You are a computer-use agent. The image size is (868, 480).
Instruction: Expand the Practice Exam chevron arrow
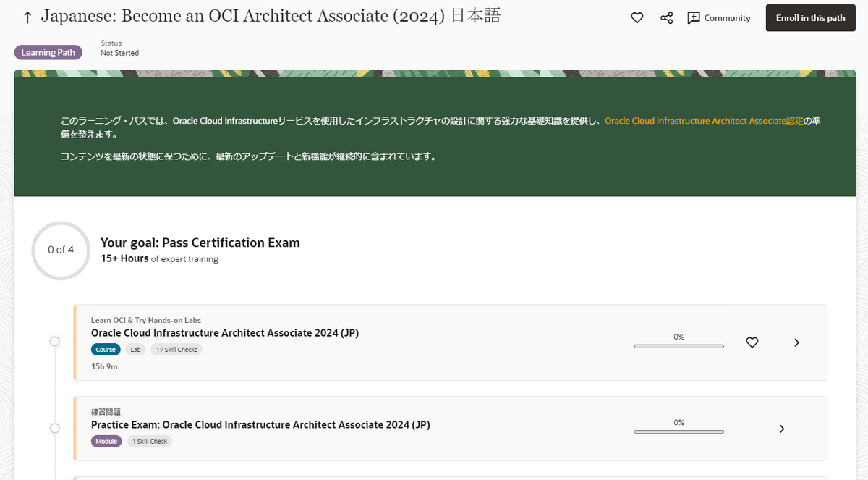pyautogui.click(x=782, y=429)
